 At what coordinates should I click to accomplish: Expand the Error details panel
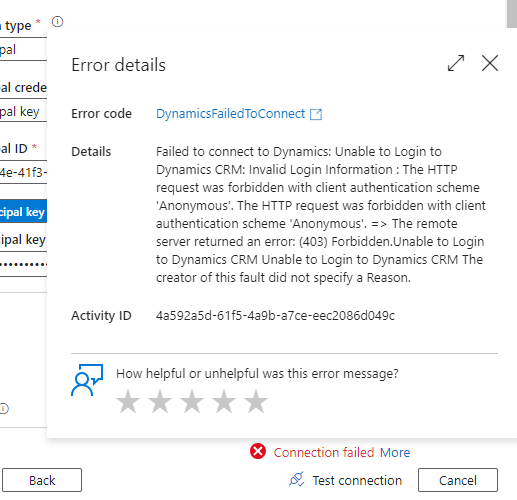click(456, 63)
